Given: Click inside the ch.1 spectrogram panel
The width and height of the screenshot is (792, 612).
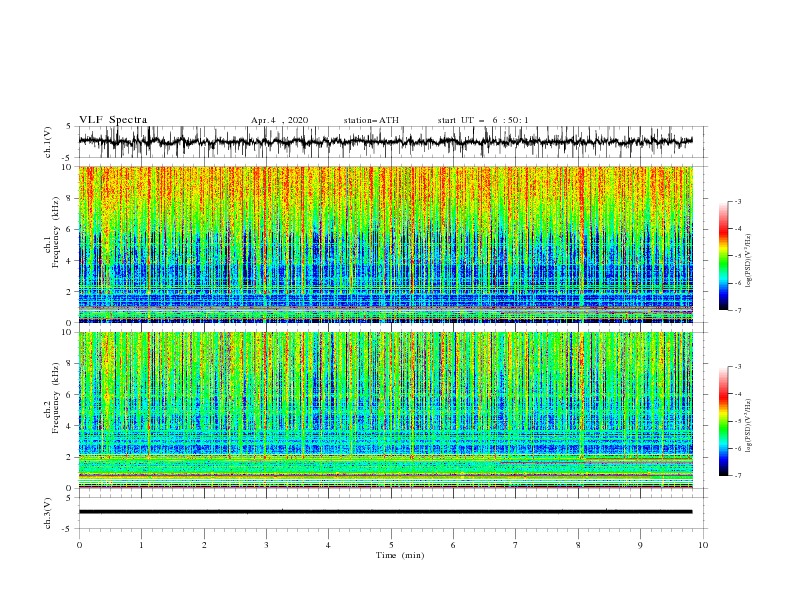Looking at the screenshot, I should click(x=385, y=244).
